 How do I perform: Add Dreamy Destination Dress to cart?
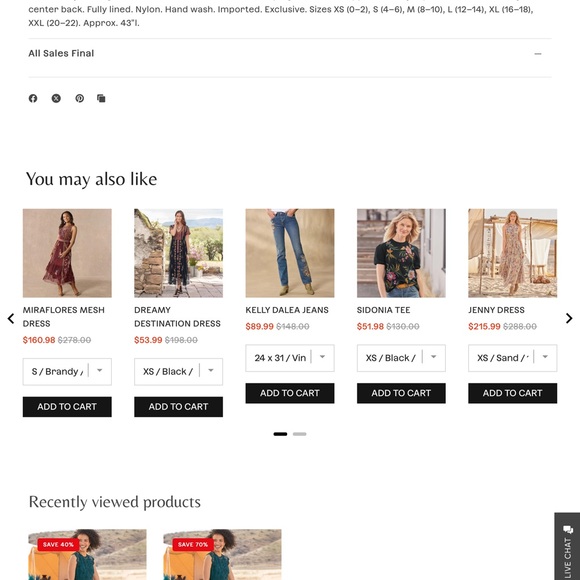[178, 407]
